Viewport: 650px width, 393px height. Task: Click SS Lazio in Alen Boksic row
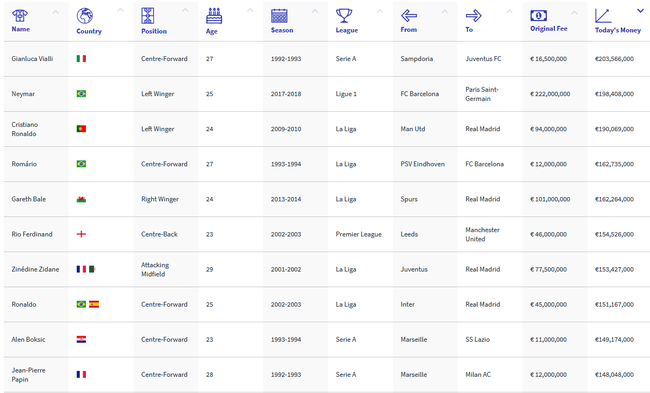[x=478, y=340]
